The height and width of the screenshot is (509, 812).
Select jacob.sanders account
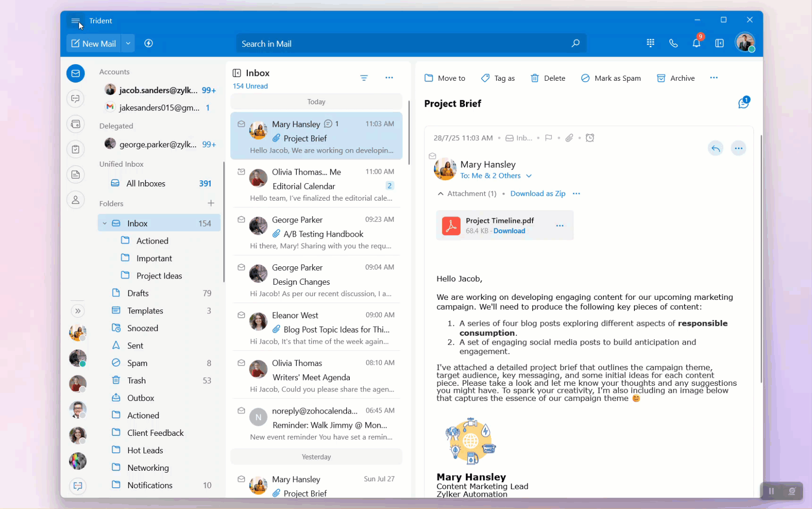tap(160, 90)
